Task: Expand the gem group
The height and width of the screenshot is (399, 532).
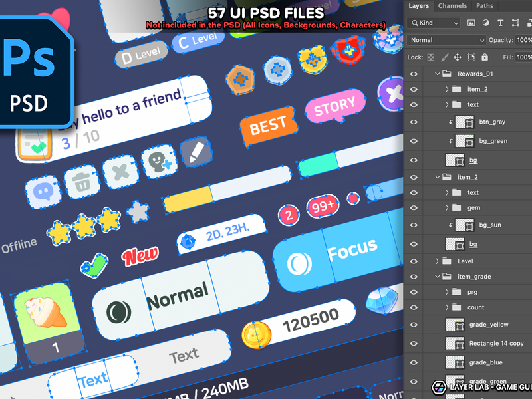Action: pos(447,207)
